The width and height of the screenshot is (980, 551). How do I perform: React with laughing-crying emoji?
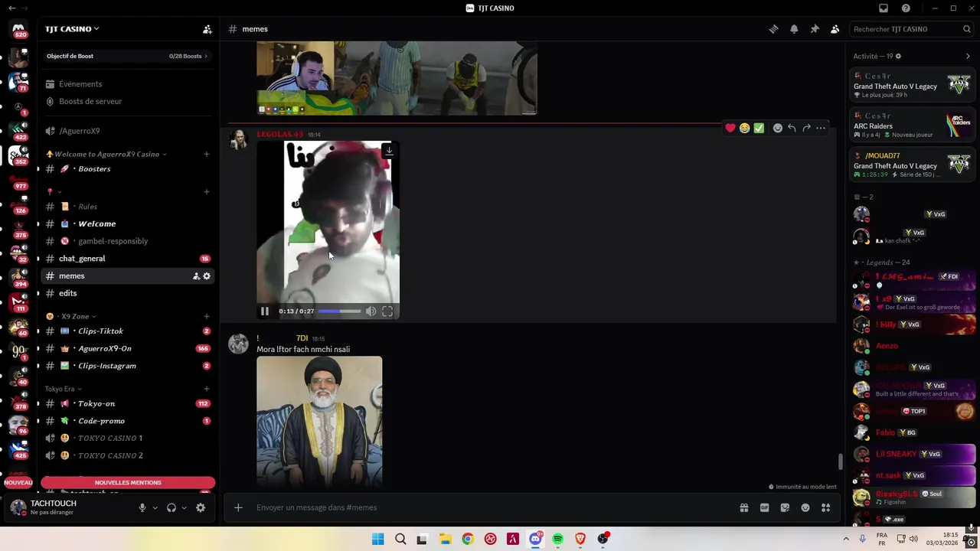pos(744,128)
